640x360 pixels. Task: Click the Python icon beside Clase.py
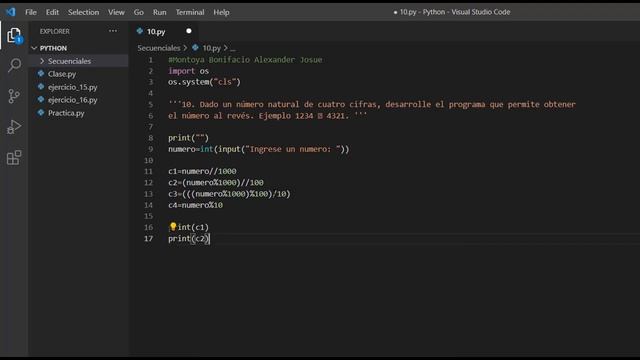point(41,73)
